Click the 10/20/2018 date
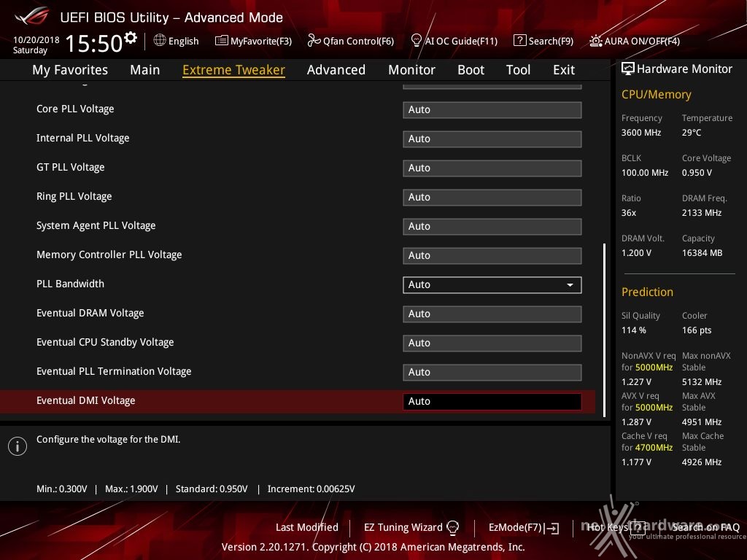747x560 pixels. point(36,39)
